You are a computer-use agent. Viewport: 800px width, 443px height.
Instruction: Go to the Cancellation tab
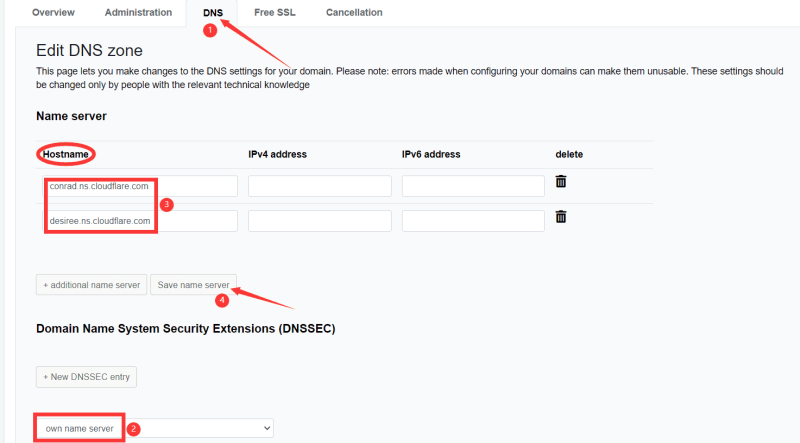coord(354,12)
